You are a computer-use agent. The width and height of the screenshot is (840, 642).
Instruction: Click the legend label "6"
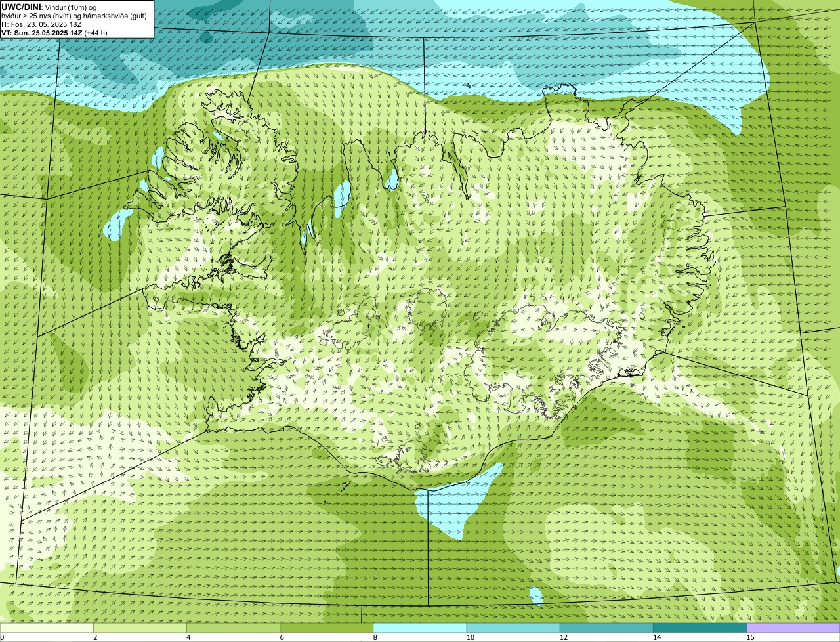tap(282, 637)
